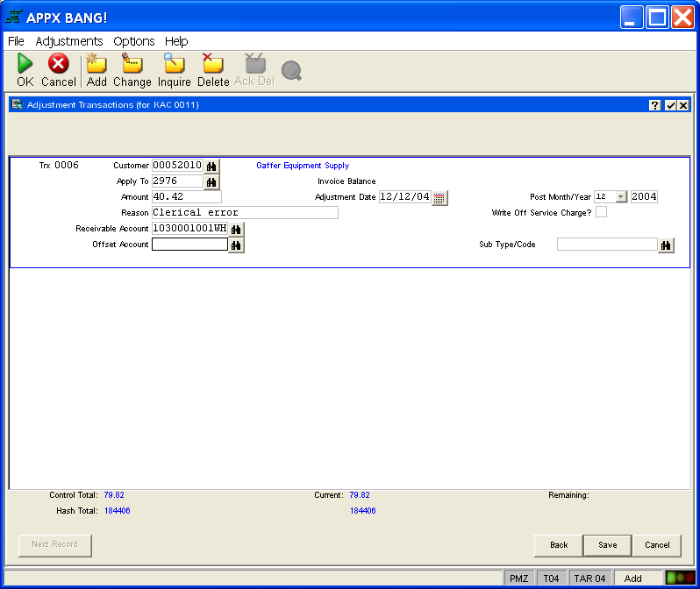Screen dimensions: 700x589
Task: Expand the Post Month dropdown
Action: 621,197
